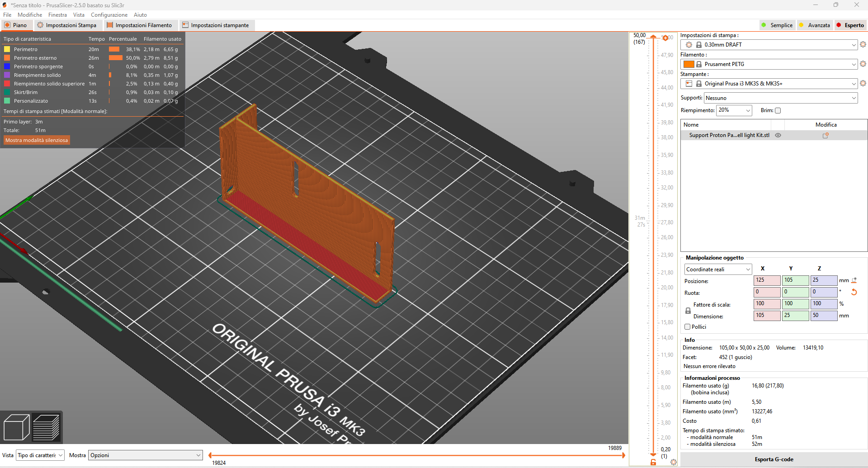This screenshot has height=468, width=868.
Task: Click the Posizione X field showing 125
Action: point(767,280)
